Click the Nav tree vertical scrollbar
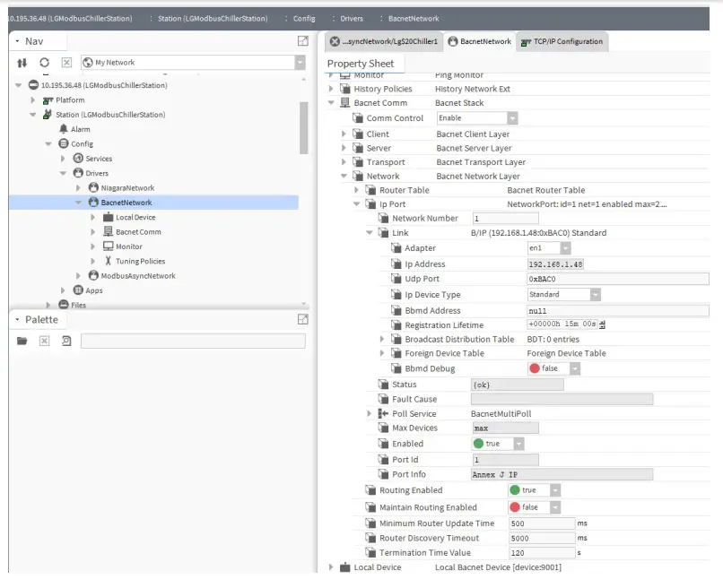 (303, 128)
